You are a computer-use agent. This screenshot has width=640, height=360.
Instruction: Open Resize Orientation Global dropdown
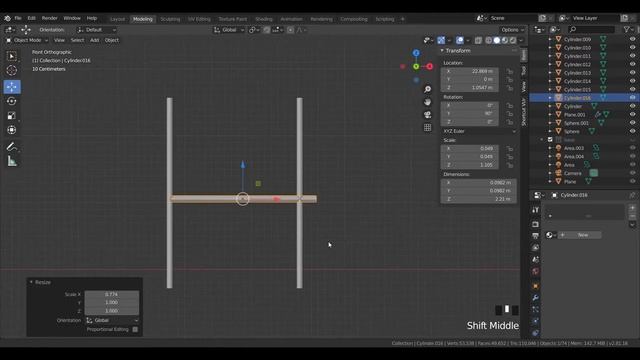click(x=112, y=320)
